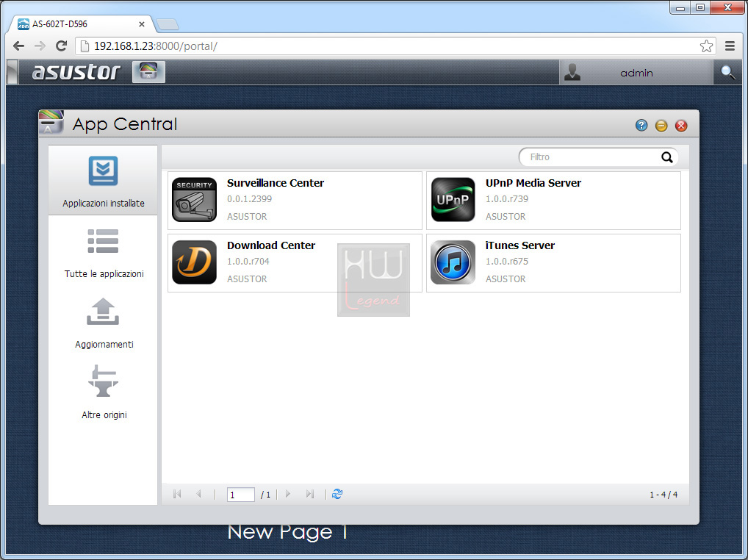This screenshot has width=748, height=560.
Task: Open the admin user menu
Action: [x=636, y=73]
